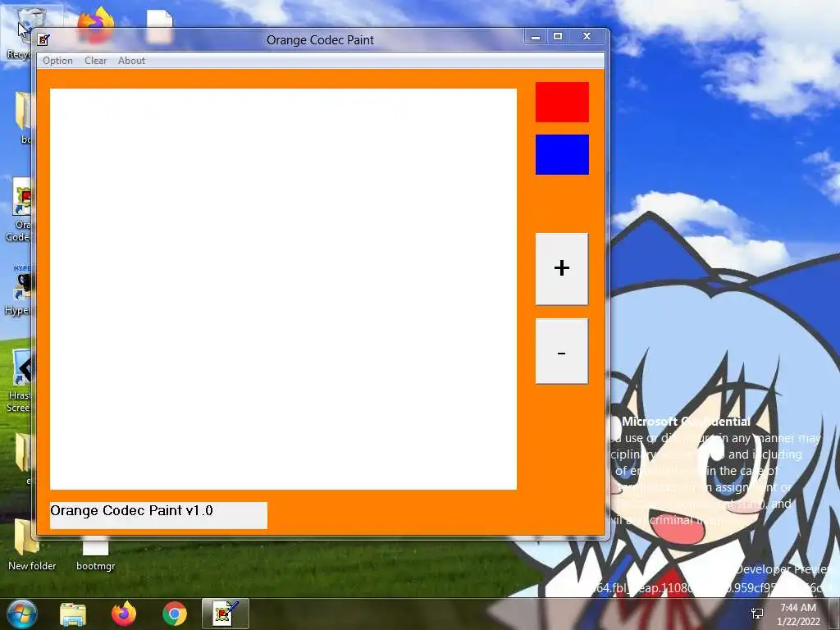840x630 pixels.
Task: Select the New folder desktop icon
Action: pyautogui.click(x=32, y=545)
